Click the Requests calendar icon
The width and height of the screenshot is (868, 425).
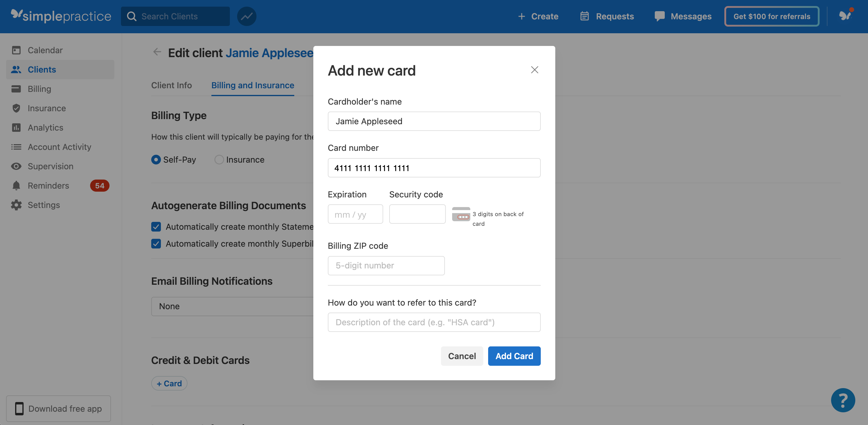click(x=585, y=16)
